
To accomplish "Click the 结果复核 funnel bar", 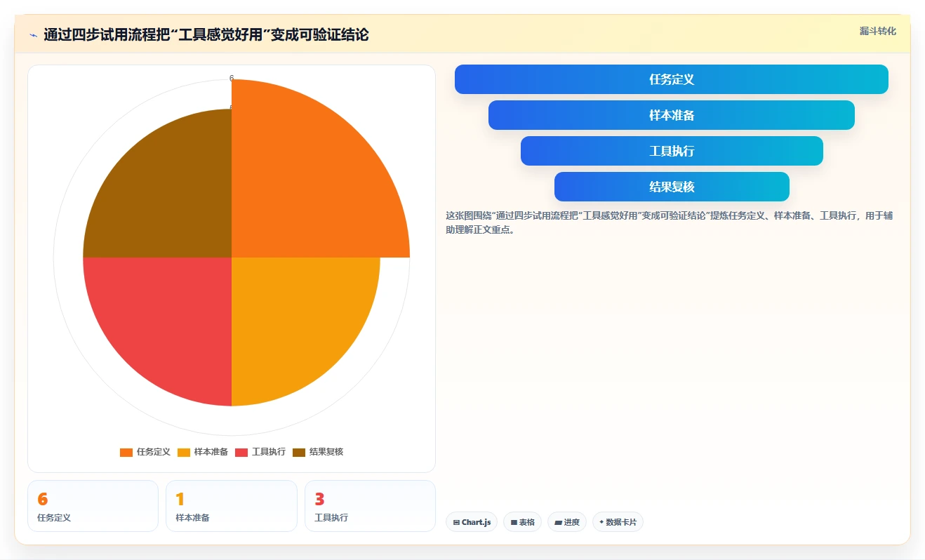I will [x=671, y=187].
